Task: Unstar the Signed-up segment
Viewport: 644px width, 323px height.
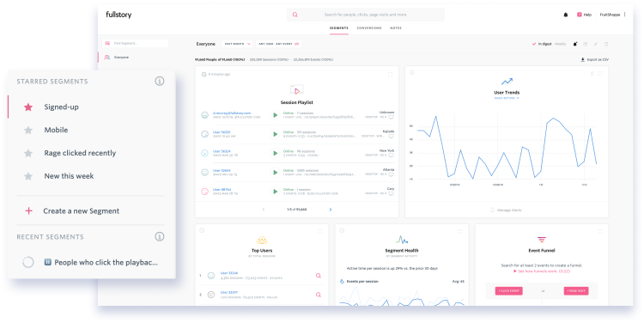Action: point(28,107)
